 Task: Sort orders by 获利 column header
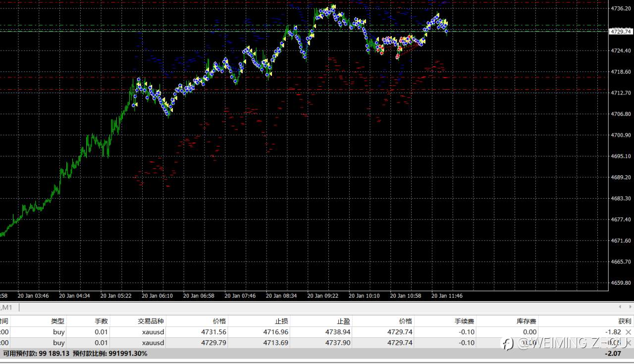[x=625, y=321]
